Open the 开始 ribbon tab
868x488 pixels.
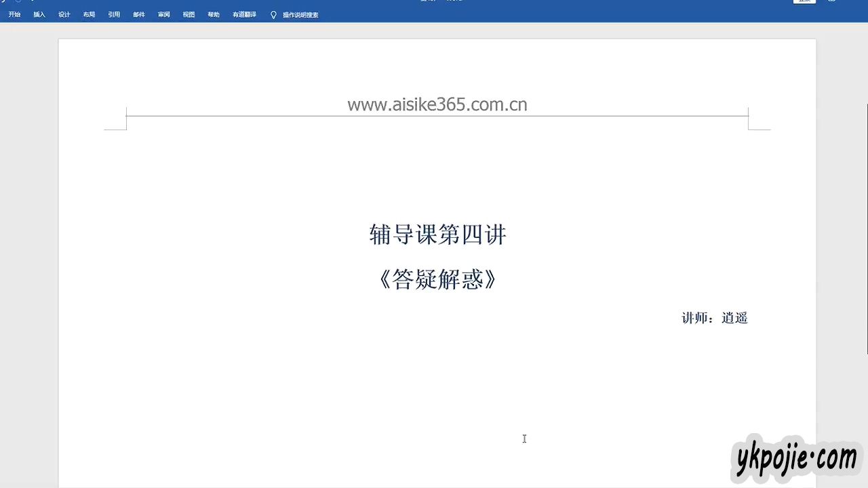point(14,14)
